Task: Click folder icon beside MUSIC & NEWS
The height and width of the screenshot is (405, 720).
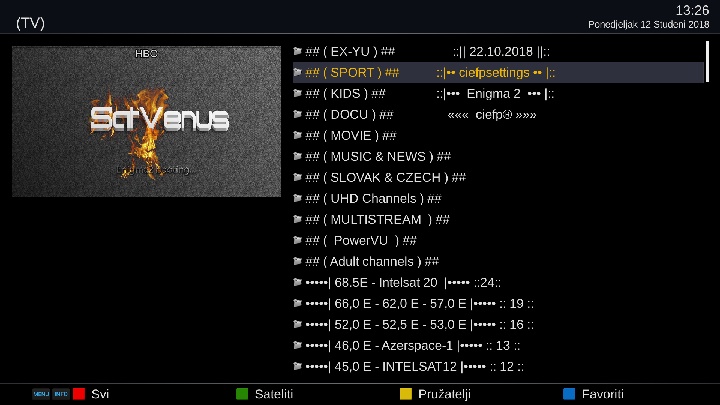Action: click(298, 157)
